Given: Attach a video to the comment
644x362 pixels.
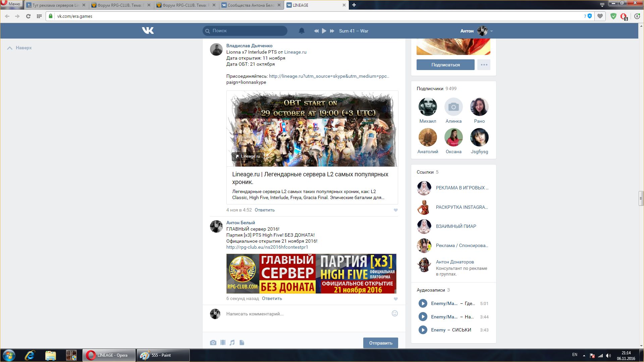Looking at the screenshot, I should (x=223, y=343).
